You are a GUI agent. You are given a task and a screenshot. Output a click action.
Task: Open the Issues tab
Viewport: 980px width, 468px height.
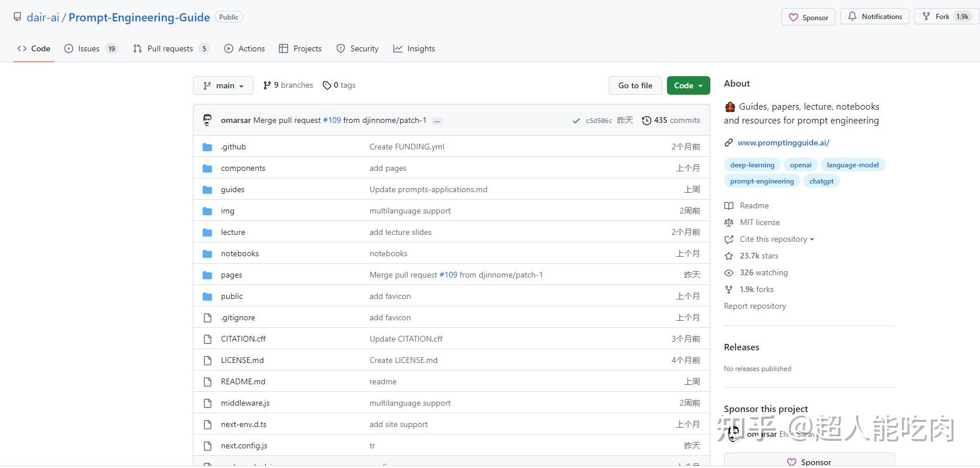pos(91,49)
